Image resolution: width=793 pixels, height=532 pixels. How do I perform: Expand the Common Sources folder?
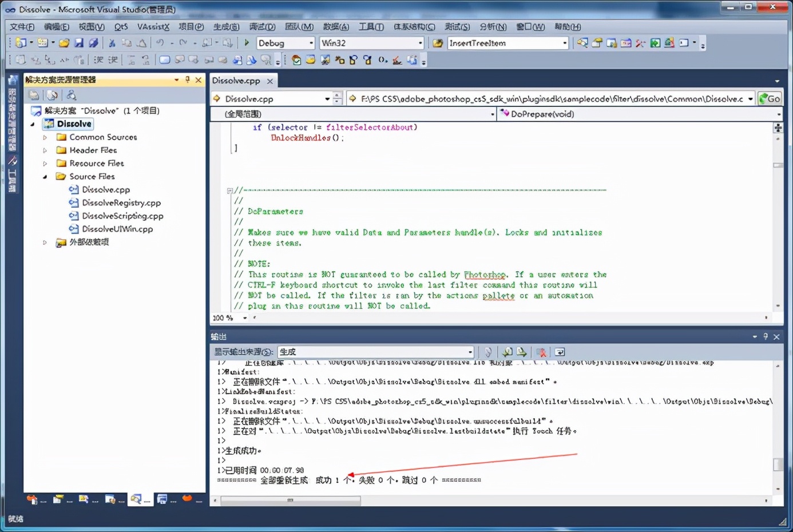point(45,137)
